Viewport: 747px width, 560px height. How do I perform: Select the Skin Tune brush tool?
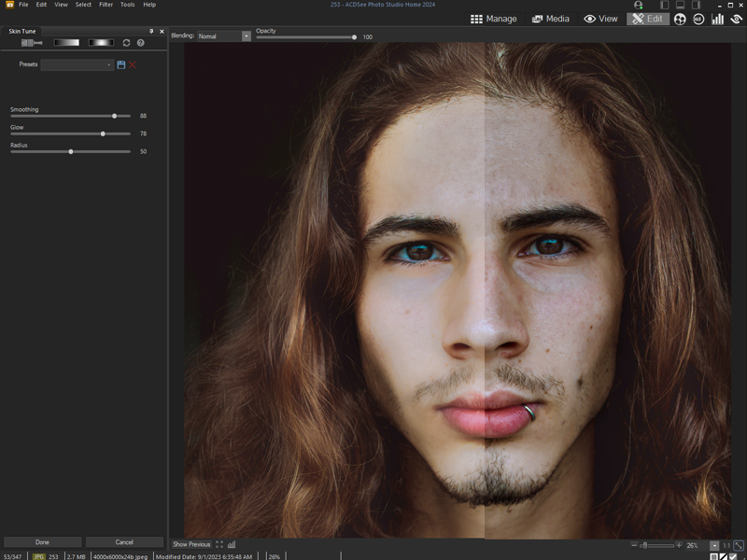(32, 43)
